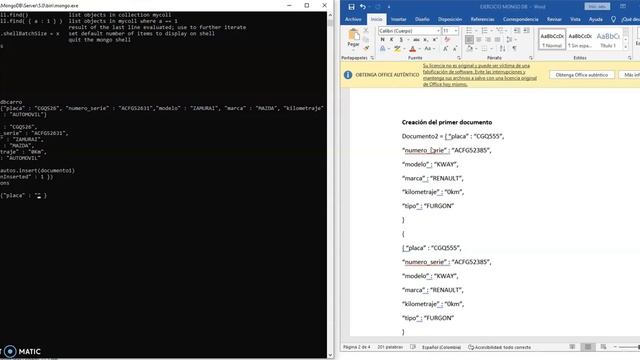
Task: Align text left
Action: pyautogui.click(x=469, y=40)
